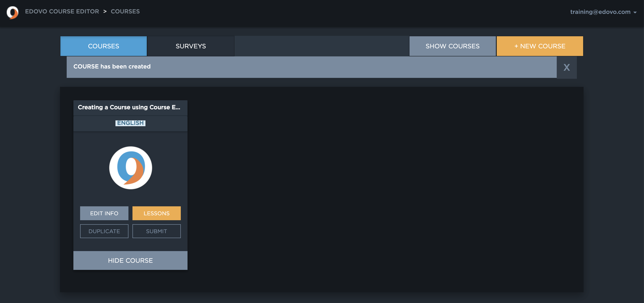Submit the course with SUBMIT button
Screen dimensions: 644x303
pos(156,231)
